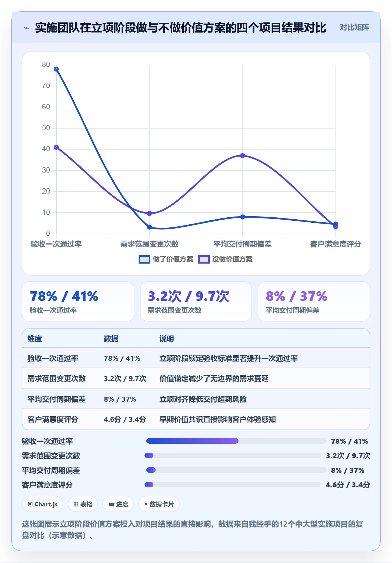Screen dimensions: 392x563
Task: Click 价值锚定减少了无边界的需求蔓延 description
Action: tap(214, 378)
